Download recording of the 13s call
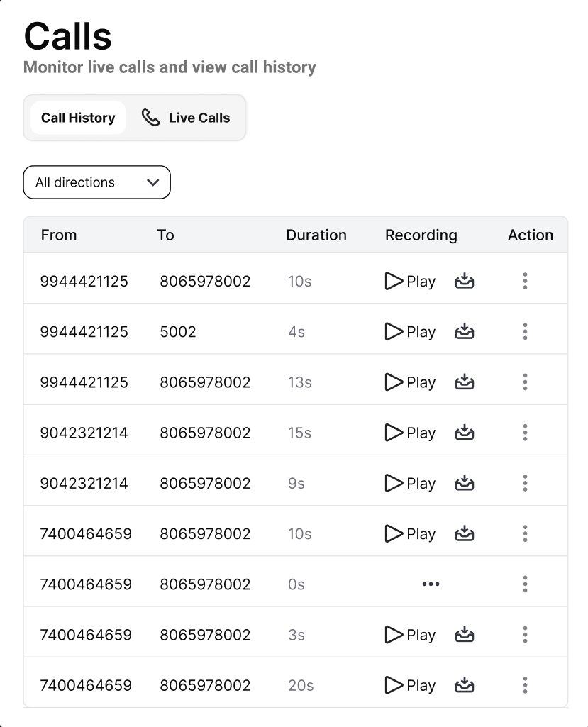The image size is (588, 727). 464,382
